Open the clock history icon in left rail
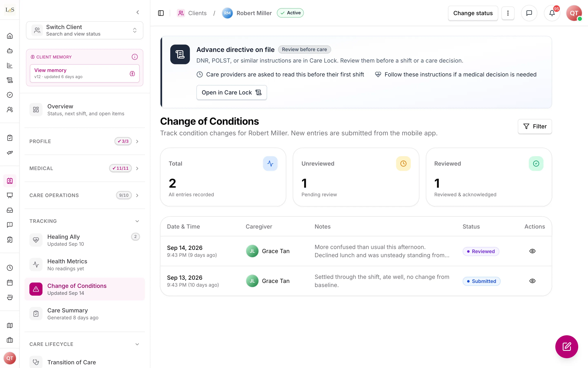Screen dimensions: 588x368 pyautogui.click(x=10, y=268)
